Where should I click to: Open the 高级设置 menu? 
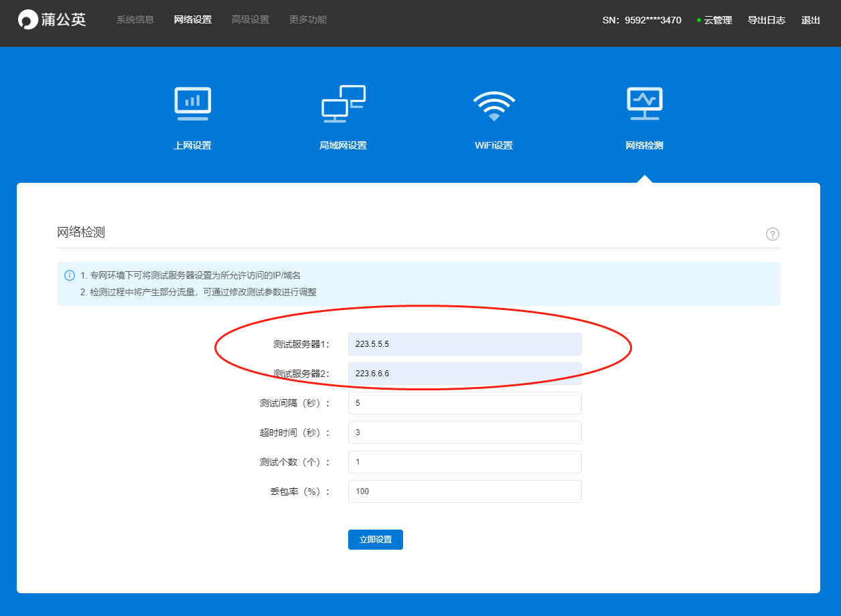250,20
